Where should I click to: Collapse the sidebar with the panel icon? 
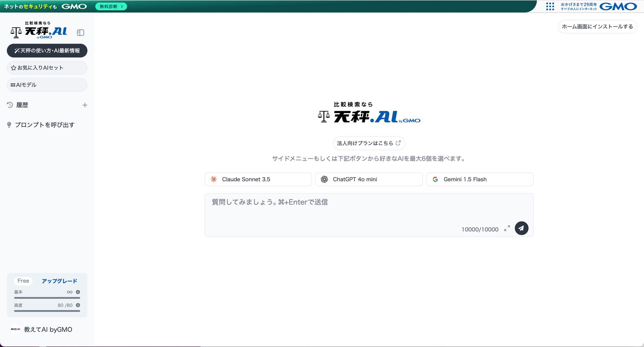[81, 32]
